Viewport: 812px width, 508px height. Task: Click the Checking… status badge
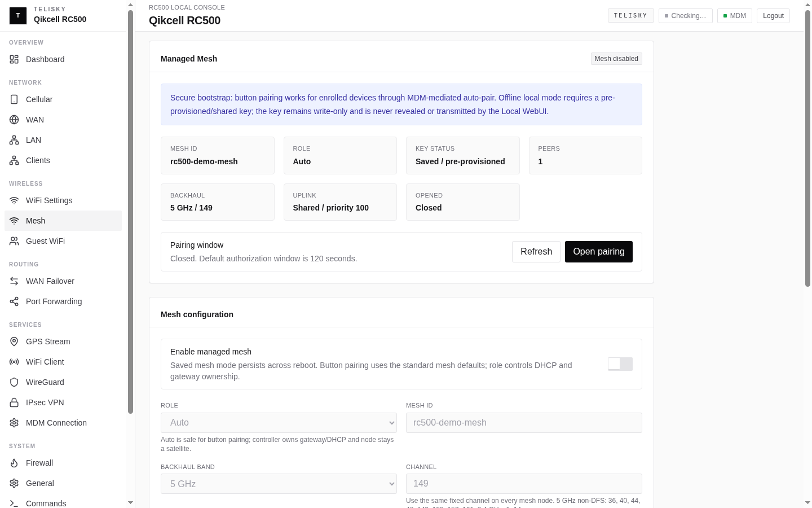pos(686,16)
